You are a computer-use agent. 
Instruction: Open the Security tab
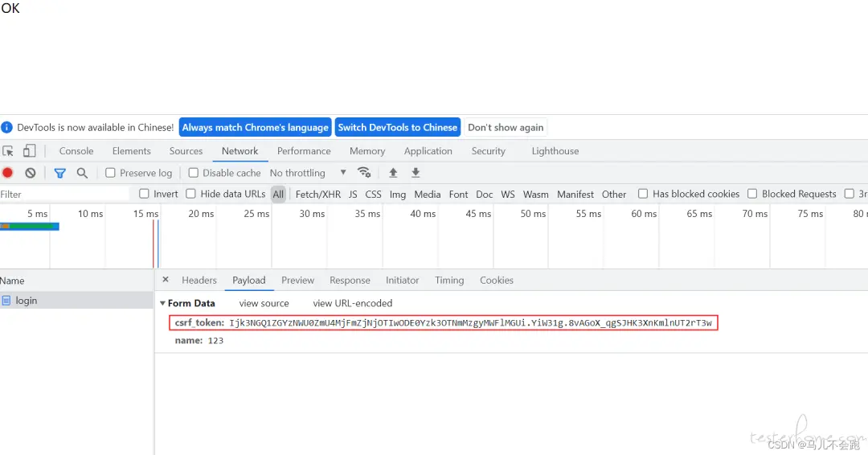point(489,151)
